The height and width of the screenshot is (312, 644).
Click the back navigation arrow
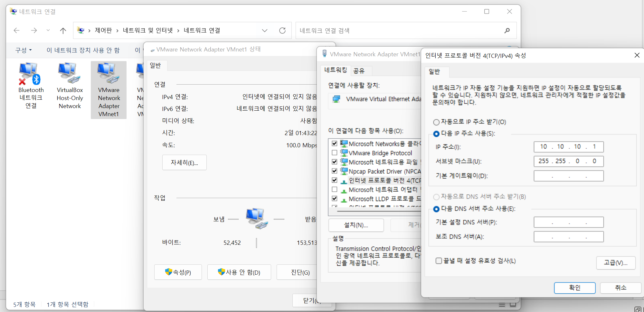coord(17,31)
